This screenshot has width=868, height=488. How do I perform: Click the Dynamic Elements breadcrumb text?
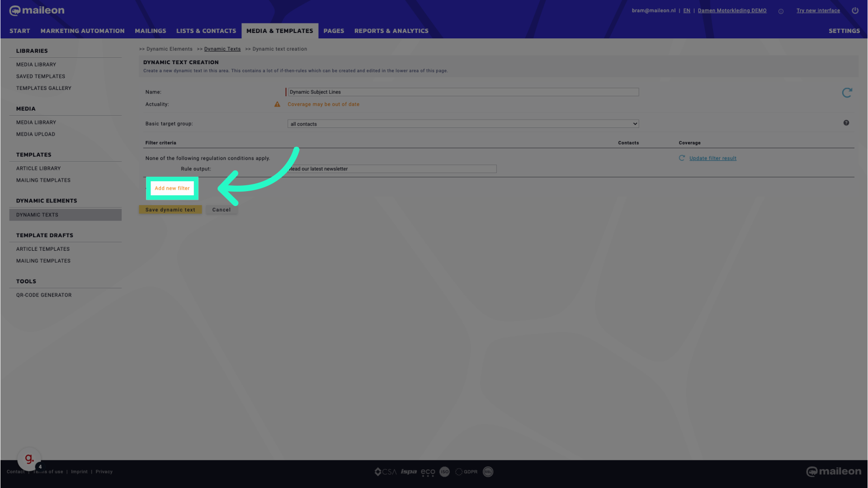click(x=170, y=49)
